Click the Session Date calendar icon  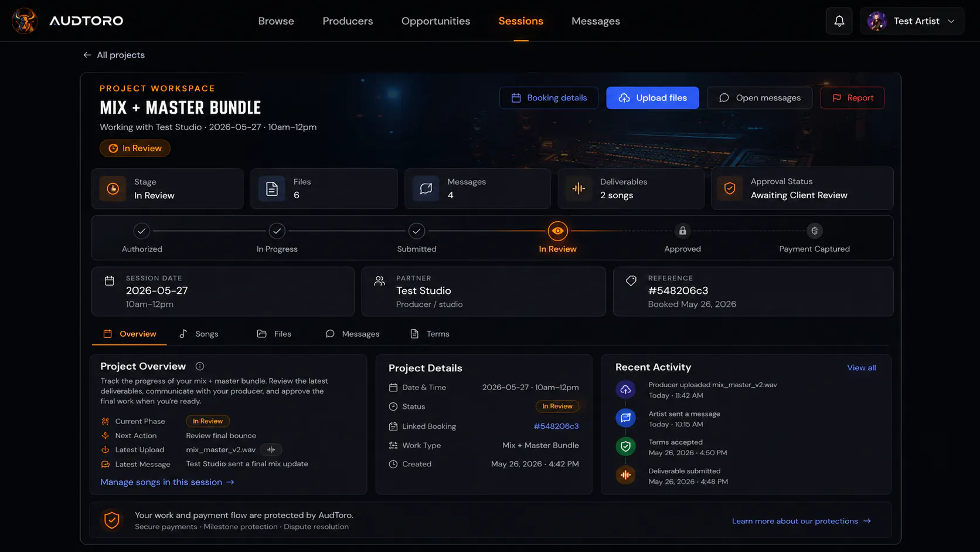pyautogui.click(x=109, y=280)
